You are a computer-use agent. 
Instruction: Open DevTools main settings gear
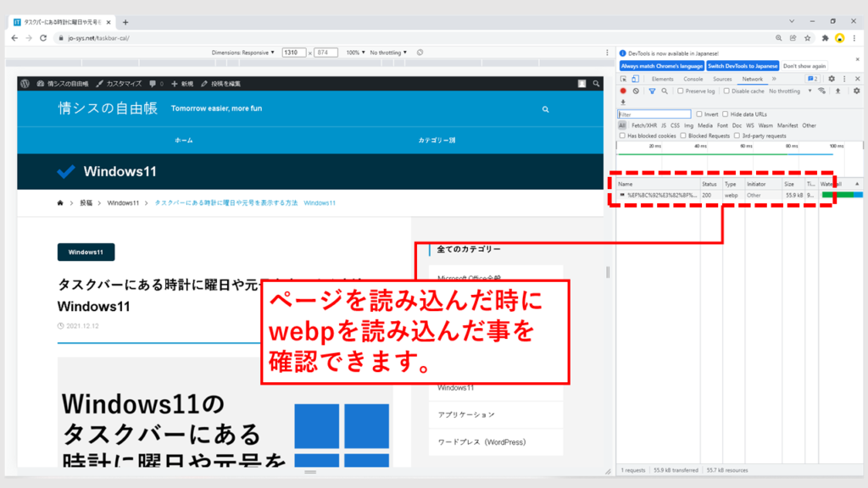pos(832,79)
